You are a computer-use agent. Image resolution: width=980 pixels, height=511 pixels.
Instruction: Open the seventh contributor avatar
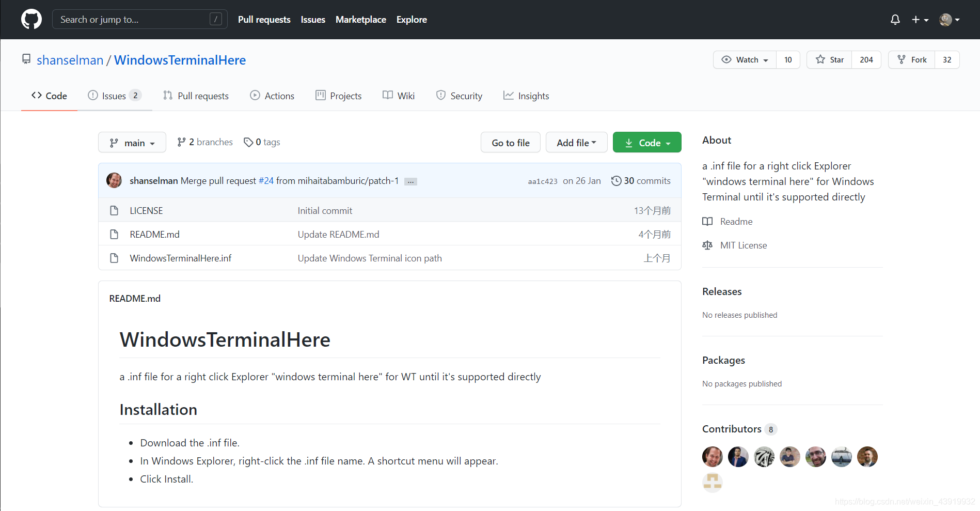867,457
